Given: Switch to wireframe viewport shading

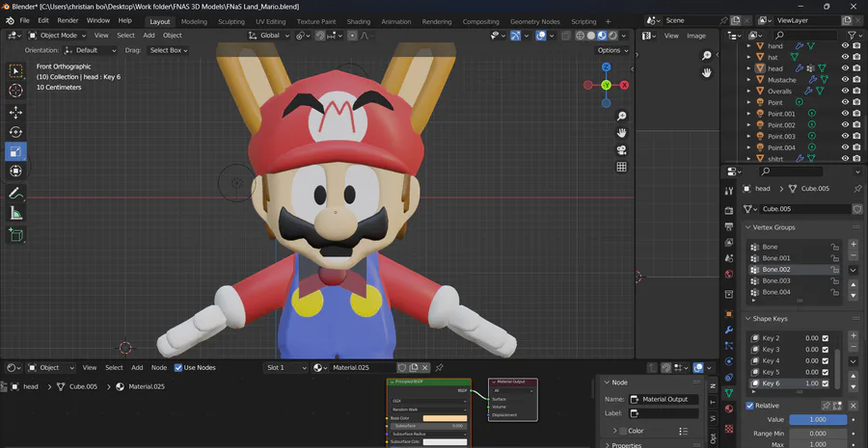Looking at the screenshot, I should coord(581,36).
